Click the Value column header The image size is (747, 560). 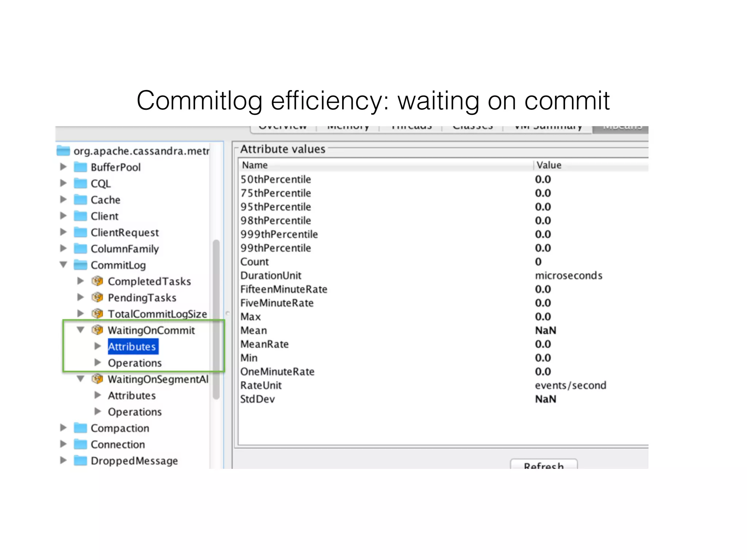(591, 165)
